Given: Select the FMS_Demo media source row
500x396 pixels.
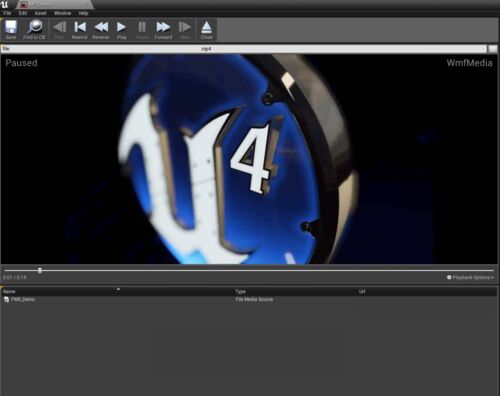Looking at the screenshot, I should 249,299.
